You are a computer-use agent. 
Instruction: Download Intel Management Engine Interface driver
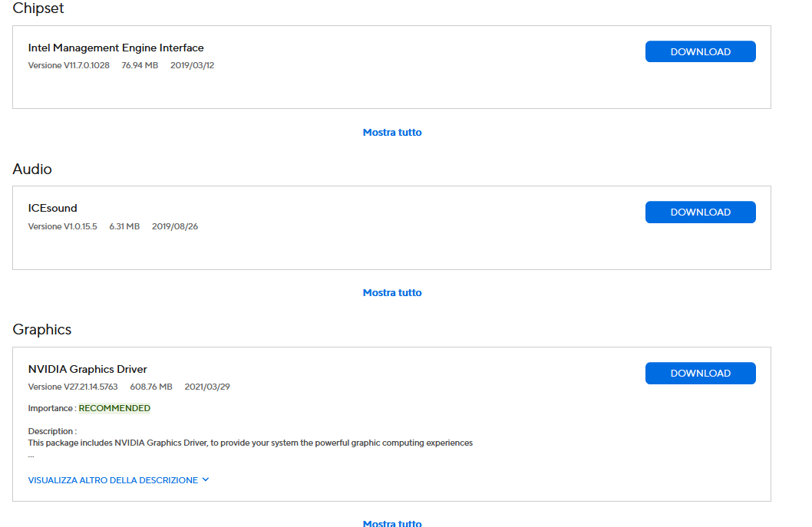click(700, 51)
